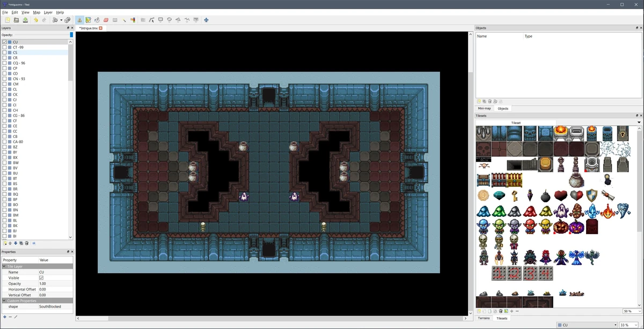Add a custom property with plus icon

pyautogui.click(x=4, y=317)
